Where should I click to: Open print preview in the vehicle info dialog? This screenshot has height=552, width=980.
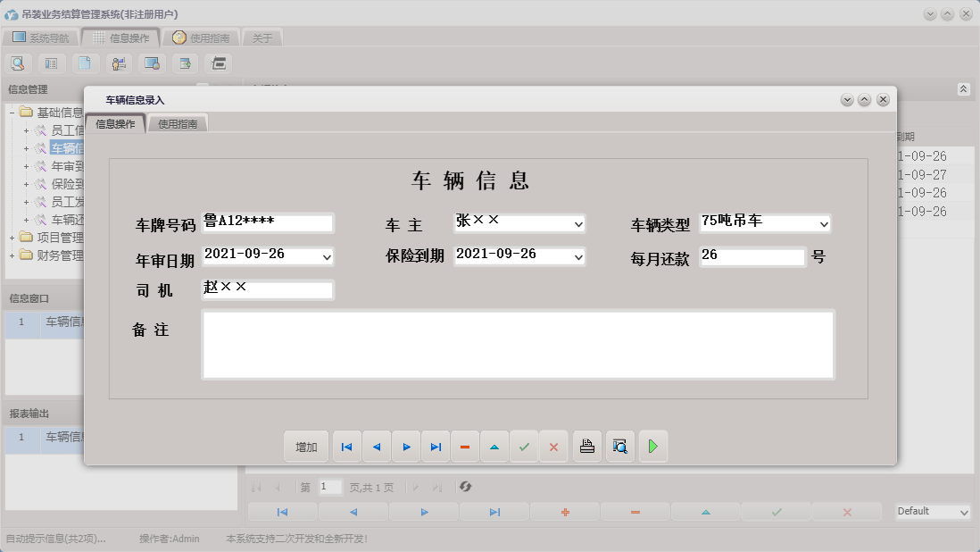point(619,447)
